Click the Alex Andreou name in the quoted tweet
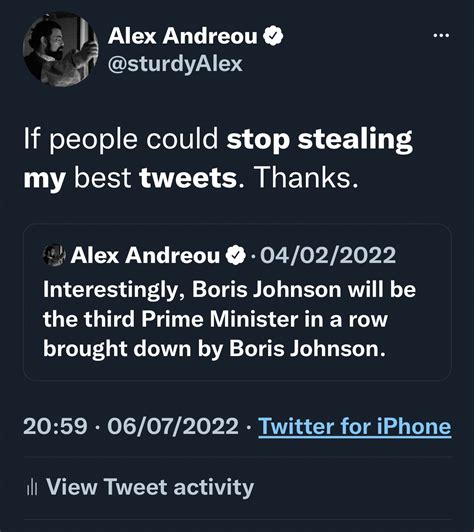Image resolution: width=474 pixels, height=532 pixels. click(x=145, y=255)
